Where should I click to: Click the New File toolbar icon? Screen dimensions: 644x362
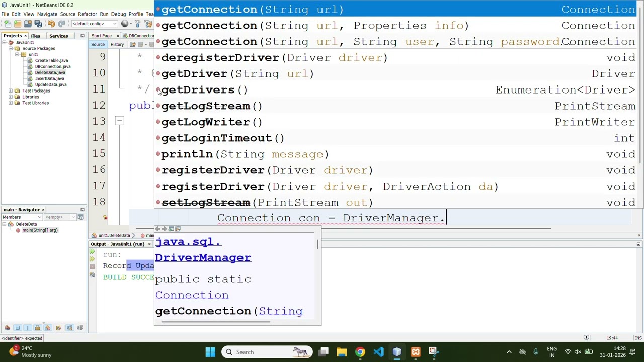point(8,24)
